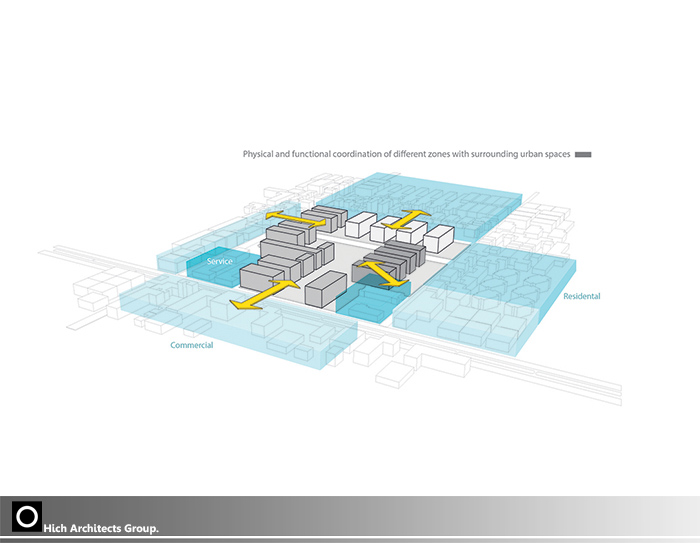Click the 'Physical and functional coordination' caption
Image resolution: width=700 pixels, height=543 pixels.
point(406,154)
